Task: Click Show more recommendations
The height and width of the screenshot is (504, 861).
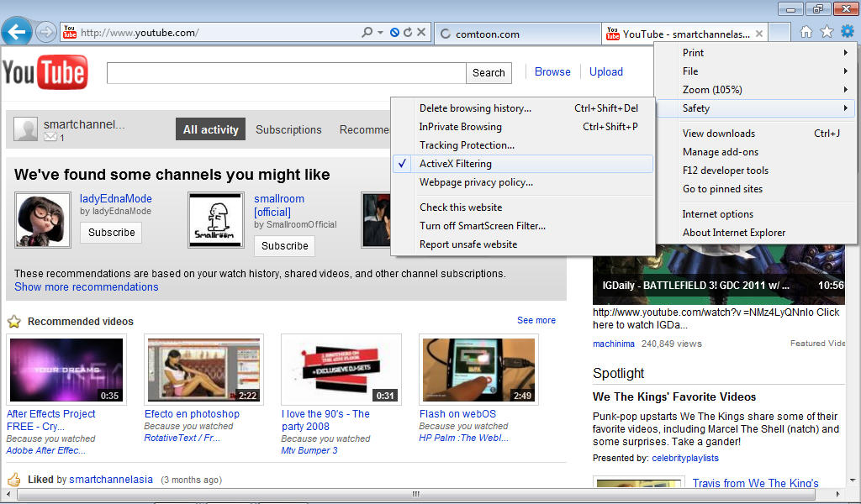Action: pyautogui.click(x=87, y=286)
